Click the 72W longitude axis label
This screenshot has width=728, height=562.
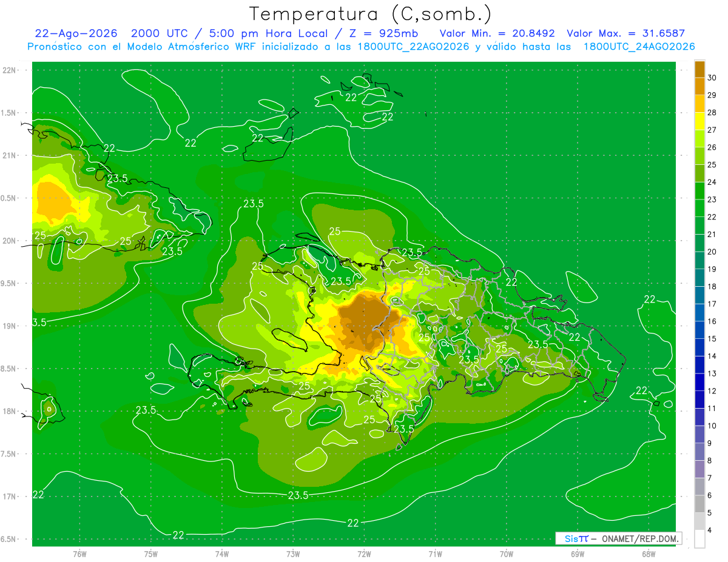point(364,554)
